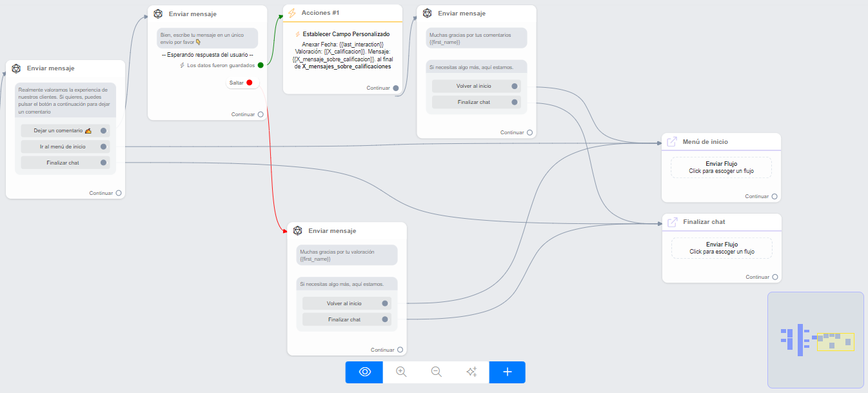
Task: Click green connector dot for datos guardados
Action: click(x=261, y=65)
